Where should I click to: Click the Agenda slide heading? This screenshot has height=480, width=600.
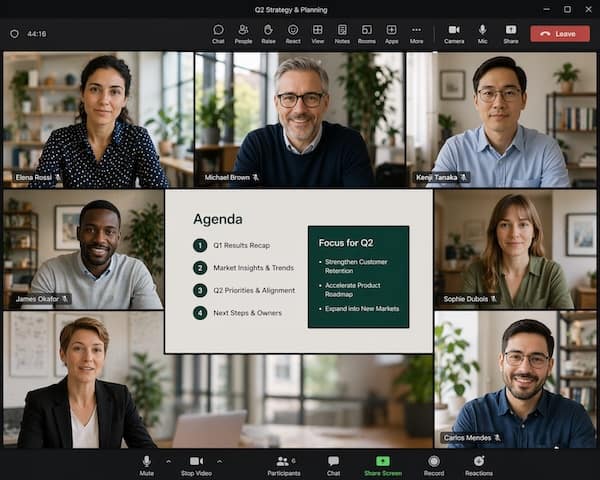click(218, 219)
